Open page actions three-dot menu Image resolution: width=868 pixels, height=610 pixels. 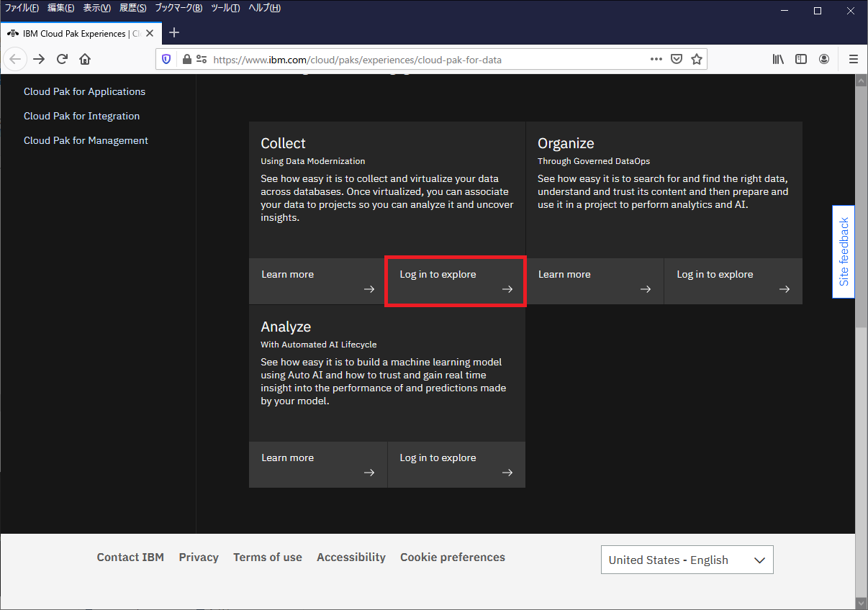point(656,60)
